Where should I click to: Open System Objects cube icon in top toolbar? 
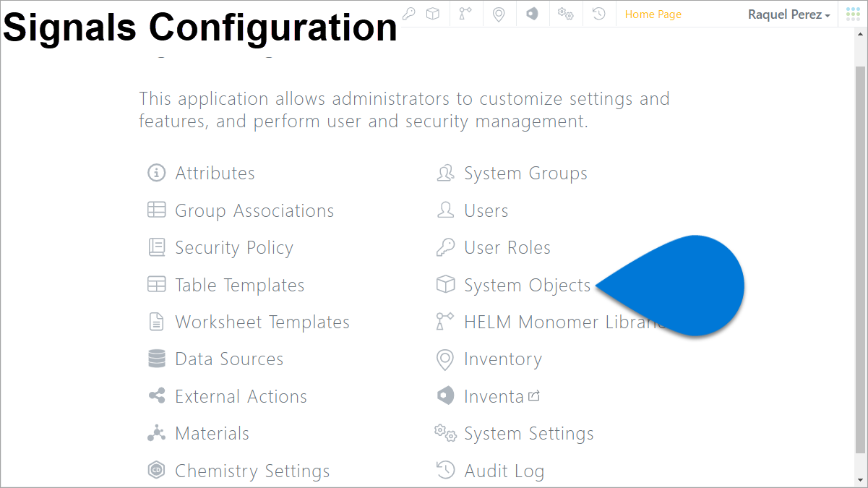click(432, 14)
